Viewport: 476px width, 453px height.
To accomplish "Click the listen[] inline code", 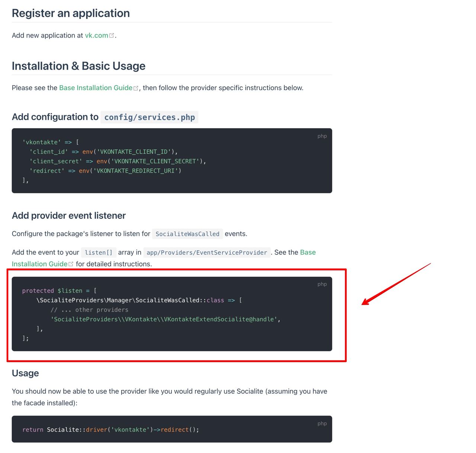I will (x=99, y=253).
